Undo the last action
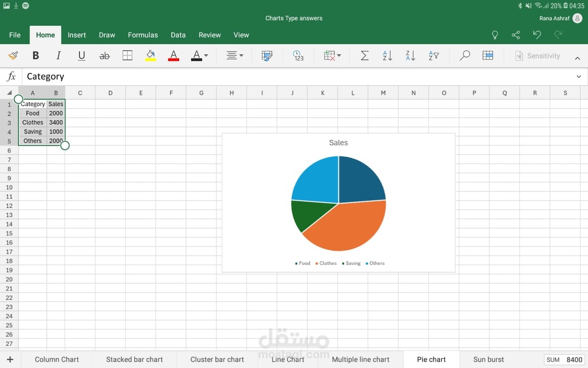Screen dimensions: 588x368 [537, 35]
